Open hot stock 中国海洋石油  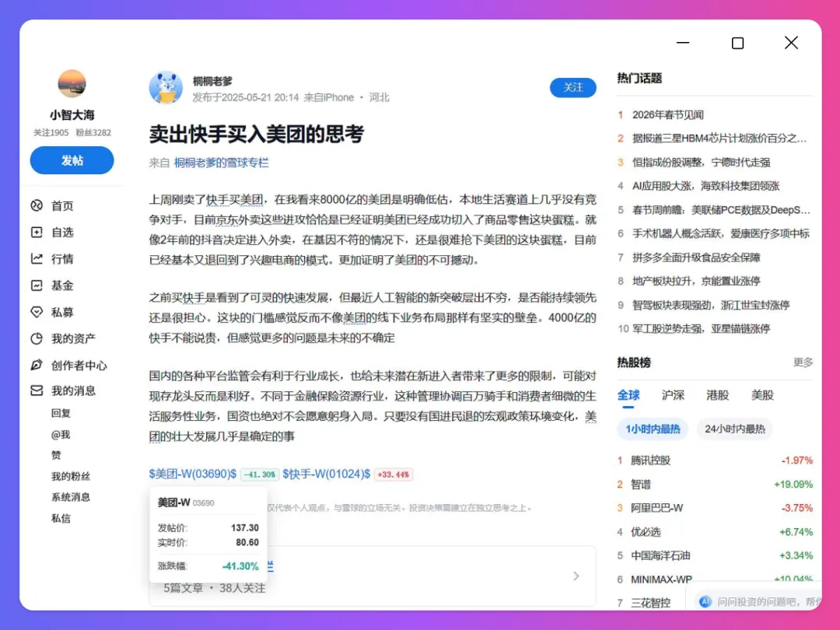click(x=660, y=555)
